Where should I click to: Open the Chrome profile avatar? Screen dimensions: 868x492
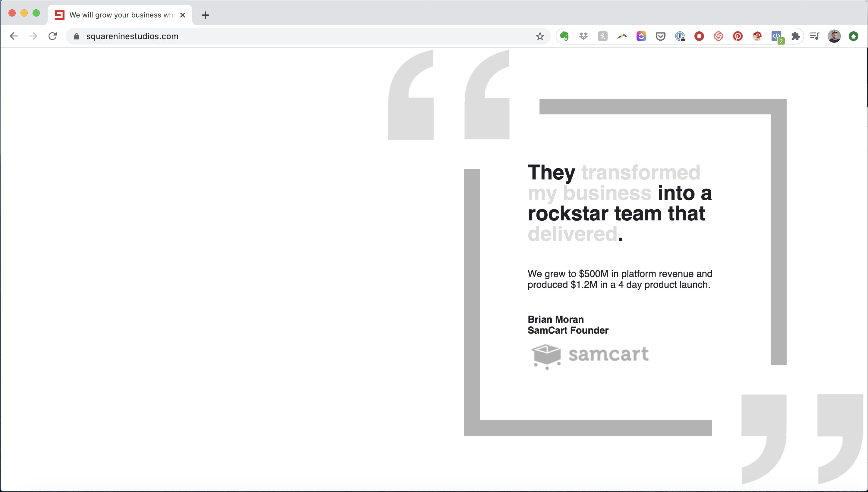[834, 36]
